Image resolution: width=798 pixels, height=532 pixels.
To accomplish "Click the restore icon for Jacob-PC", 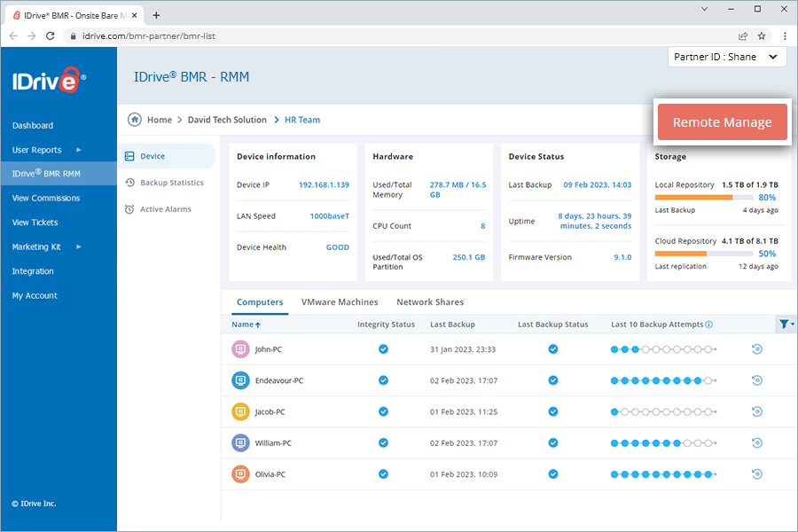I will click(757, 411).
